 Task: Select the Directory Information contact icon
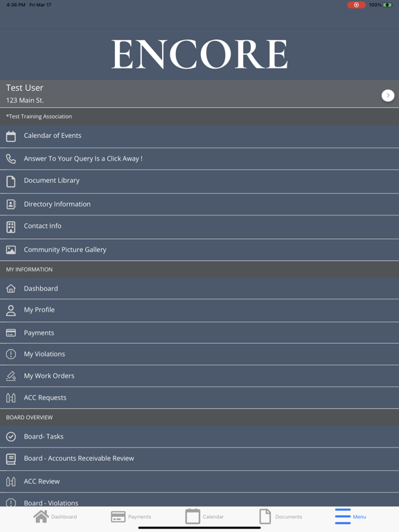click(11, 204)
